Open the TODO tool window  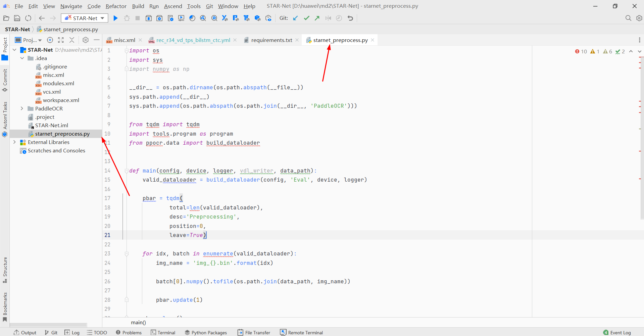point(97,332)
